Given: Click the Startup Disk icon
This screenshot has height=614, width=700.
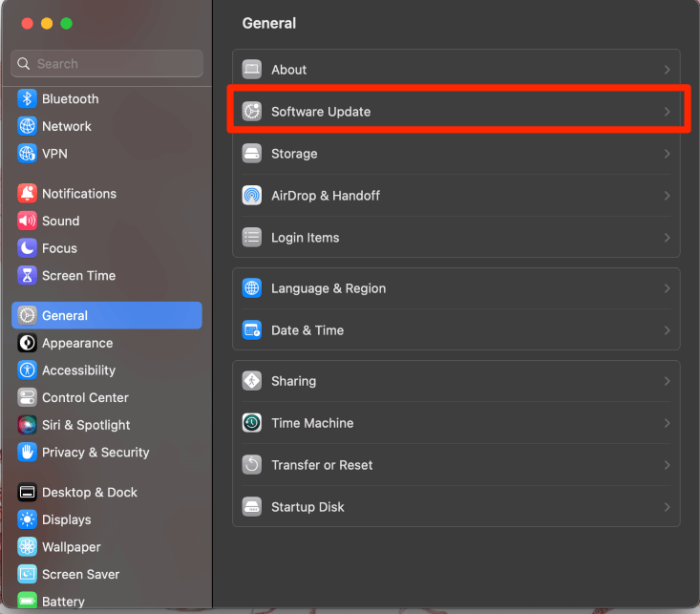Looking at the screenshot, I should [x=252, y=507].
